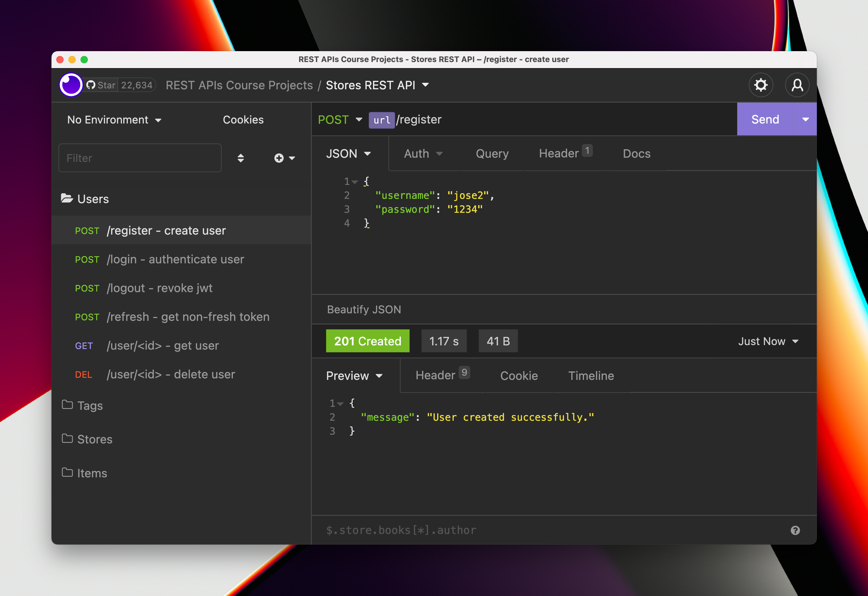Viewport: 868px width, 596px height.
Task: Open the Stores REST API dropdown
Action: 377,85
